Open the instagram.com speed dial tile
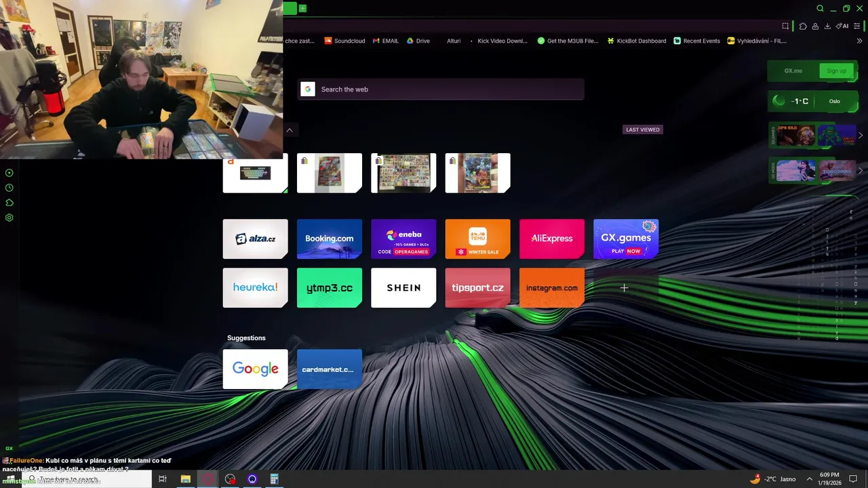 pyautogui.click(x=552, y=287)
